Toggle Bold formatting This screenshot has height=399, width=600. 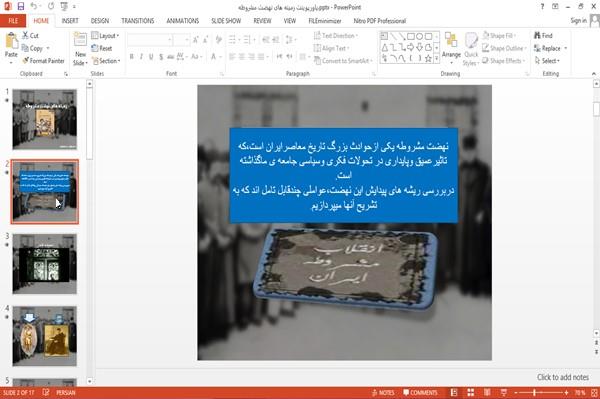coord(131,57)
